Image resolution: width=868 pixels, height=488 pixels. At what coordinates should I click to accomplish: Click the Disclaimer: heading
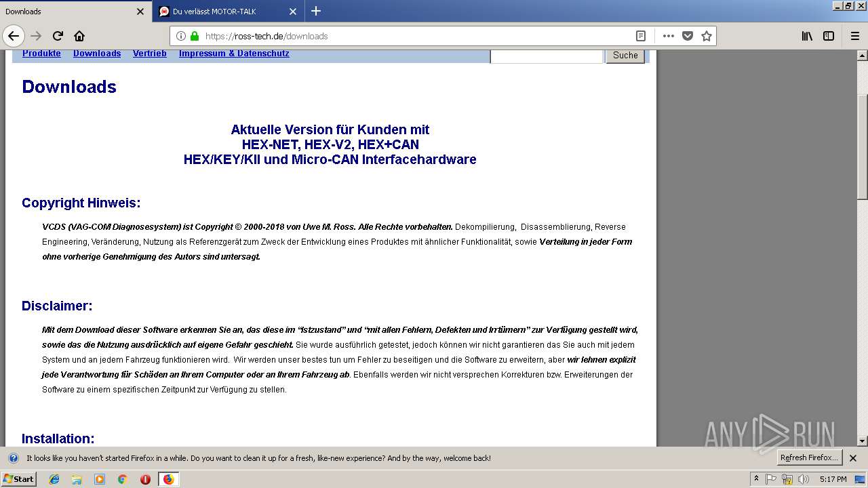[x=57, y=306]
